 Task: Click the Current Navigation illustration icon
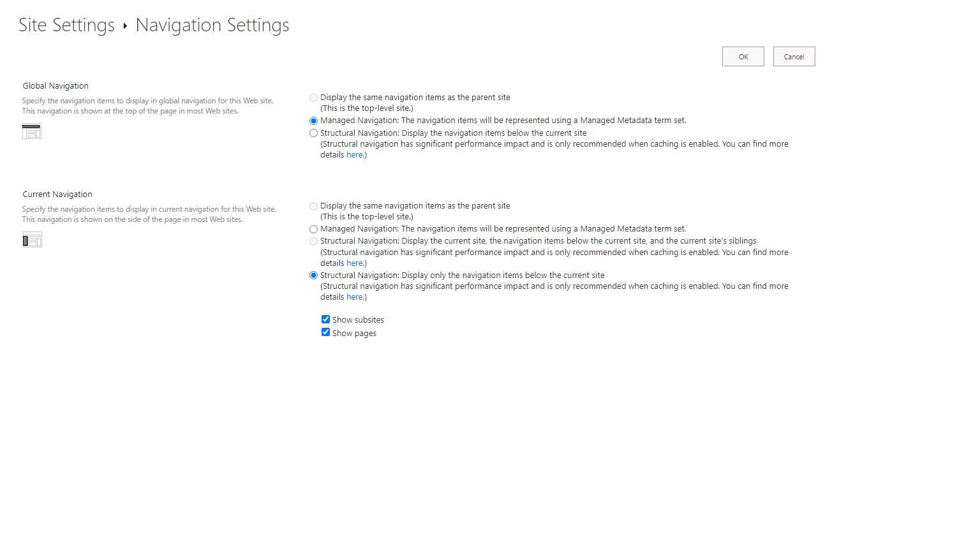[x=32, y=239]
